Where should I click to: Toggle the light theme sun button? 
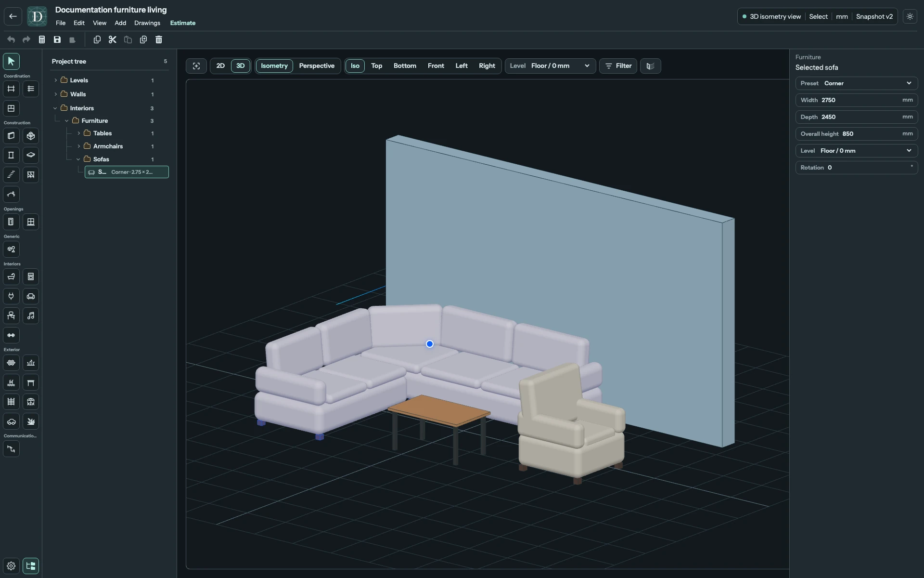(910, 16)
